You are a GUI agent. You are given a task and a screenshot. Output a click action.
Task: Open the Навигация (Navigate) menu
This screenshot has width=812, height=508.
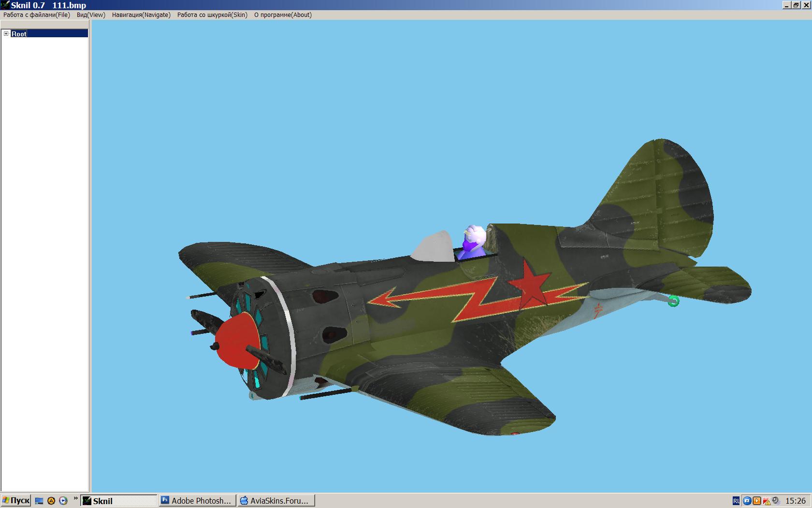[141, 15]
